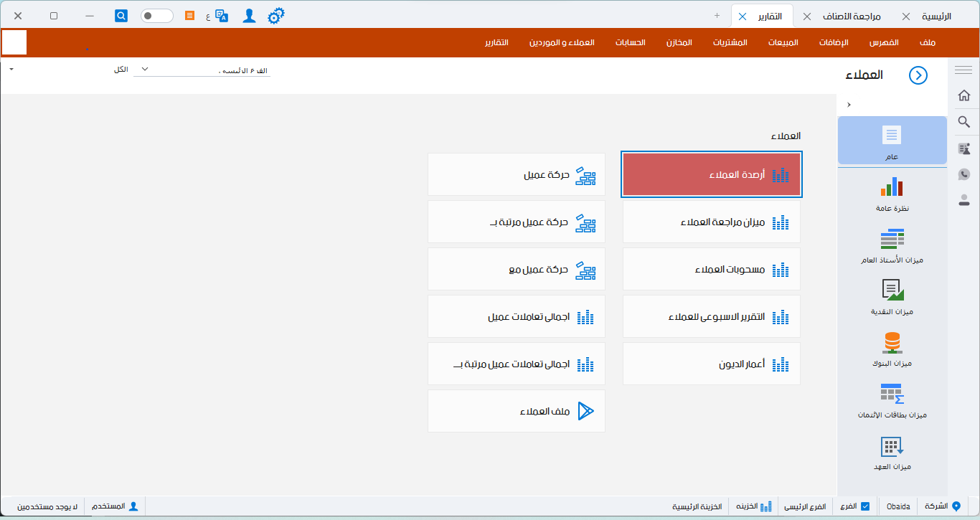Open the search tool in the right sidebar
This screenshot has height=520, width=980.
965,122
